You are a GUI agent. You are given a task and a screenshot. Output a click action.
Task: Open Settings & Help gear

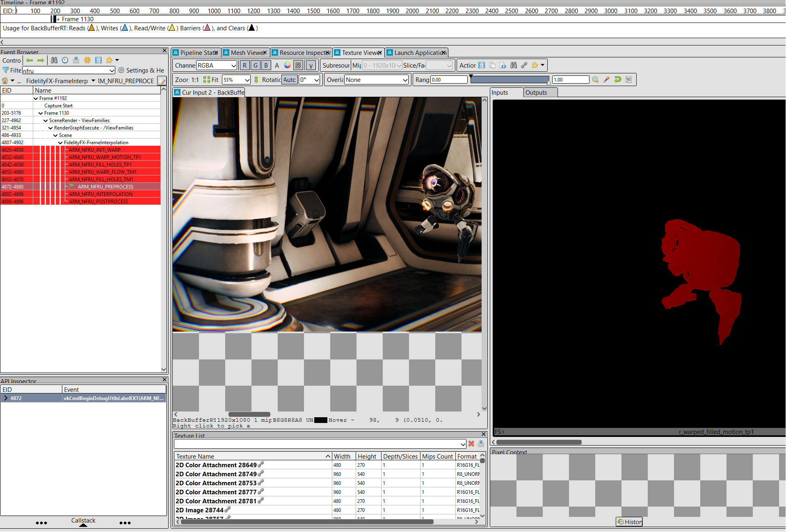pyautogui.click(x=121, y=70)
